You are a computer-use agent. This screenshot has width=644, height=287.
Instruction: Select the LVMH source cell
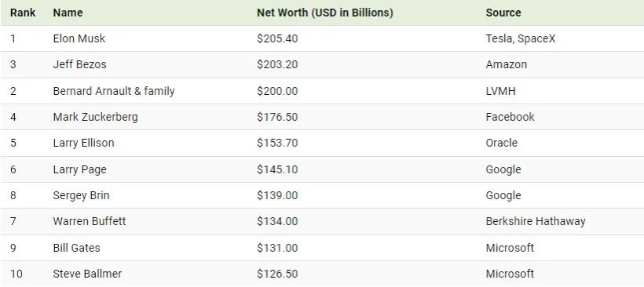[x=500, y=91]
